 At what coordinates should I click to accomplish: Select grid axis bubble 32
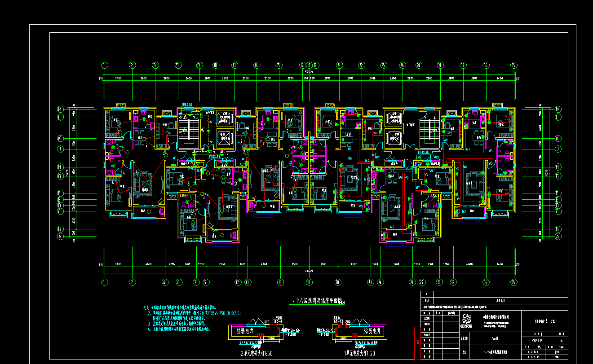(x=453, y=282)
